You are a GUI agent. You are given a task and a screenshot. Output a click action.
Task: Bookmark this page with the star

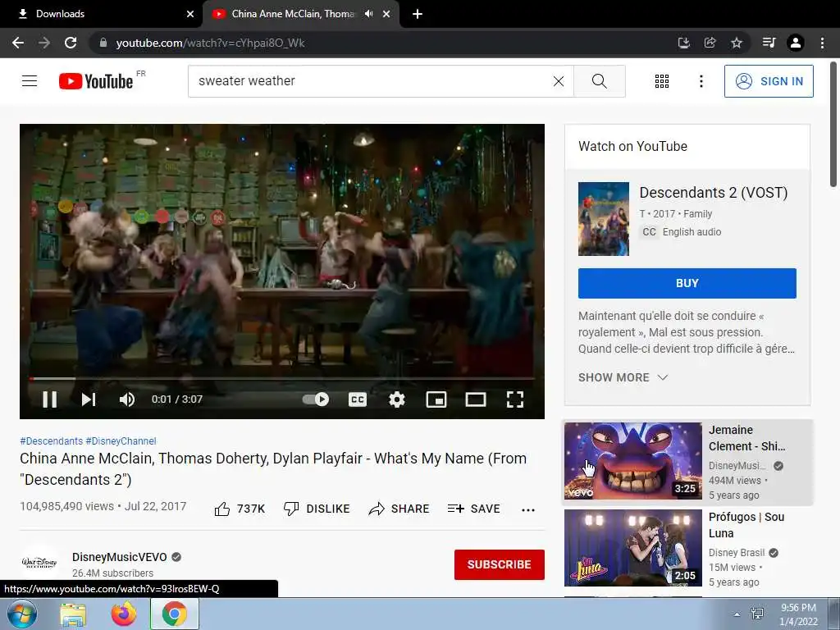point(737,43)
